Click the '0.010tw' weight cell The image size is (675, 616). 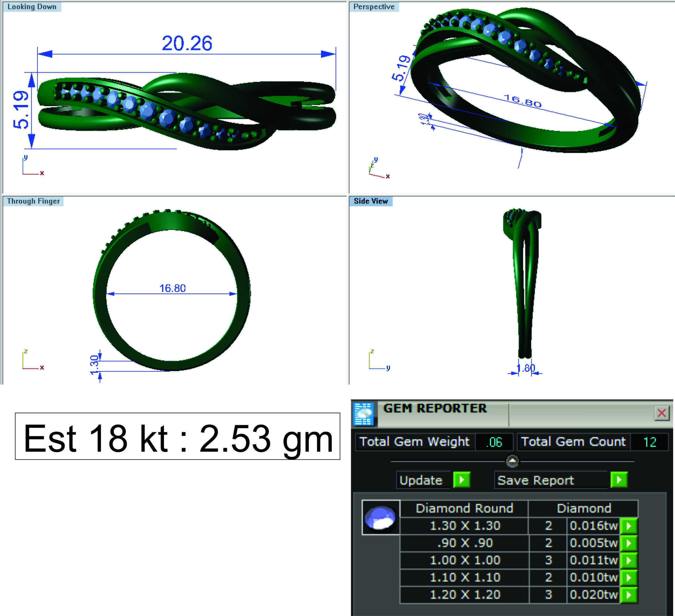tap(594, 578)
